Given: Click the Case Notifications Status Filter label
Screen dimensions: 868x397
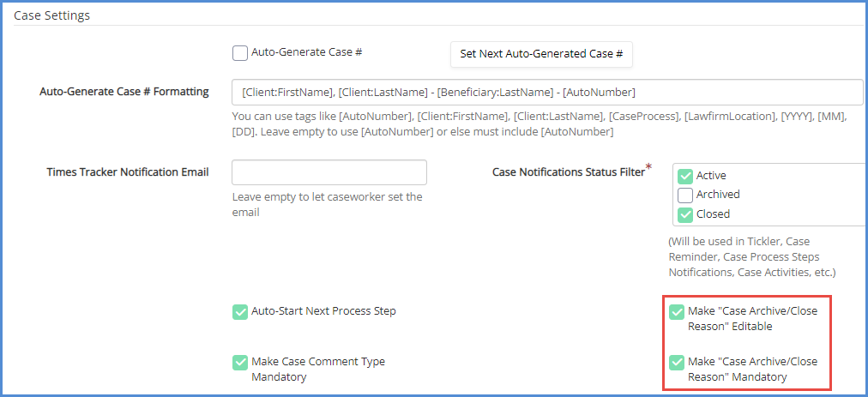Looking at the screenshot, I should pos(568,172).
